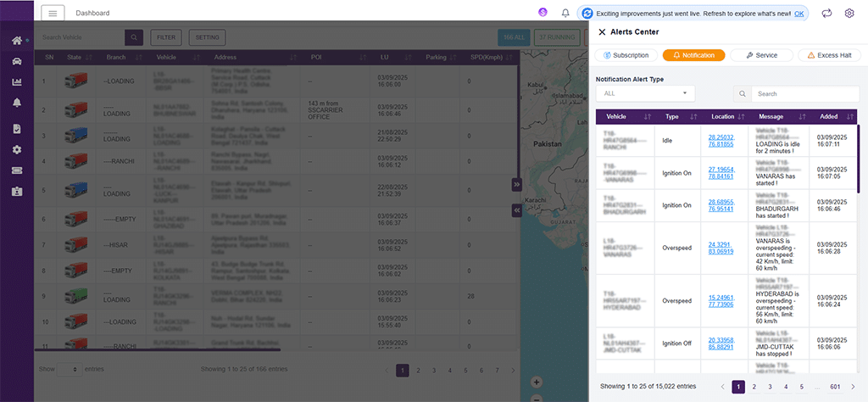Open the vehicle (car) sidebar icon
868x402 pixels.
tap(17, 61)
